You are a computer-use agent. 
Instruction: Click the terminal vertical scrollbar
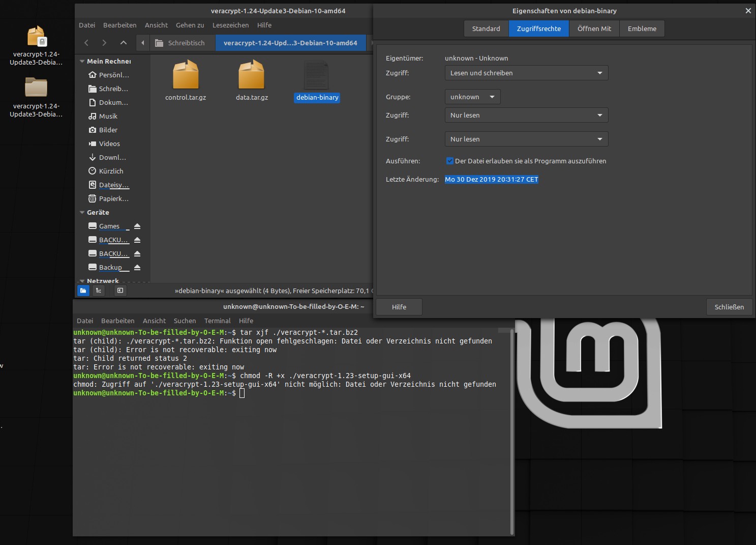[x=511, y=431]
